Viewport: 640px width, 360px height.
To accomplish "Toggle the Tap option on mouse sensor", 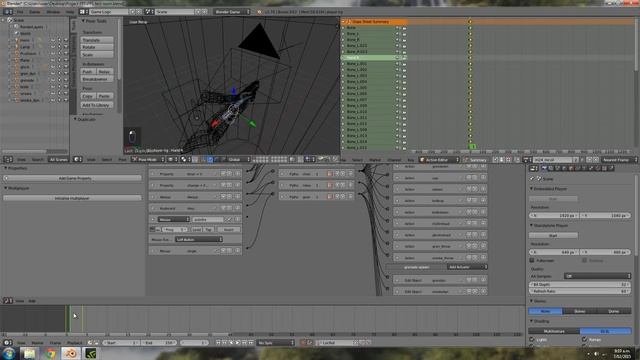I will [x=209, y=229].
